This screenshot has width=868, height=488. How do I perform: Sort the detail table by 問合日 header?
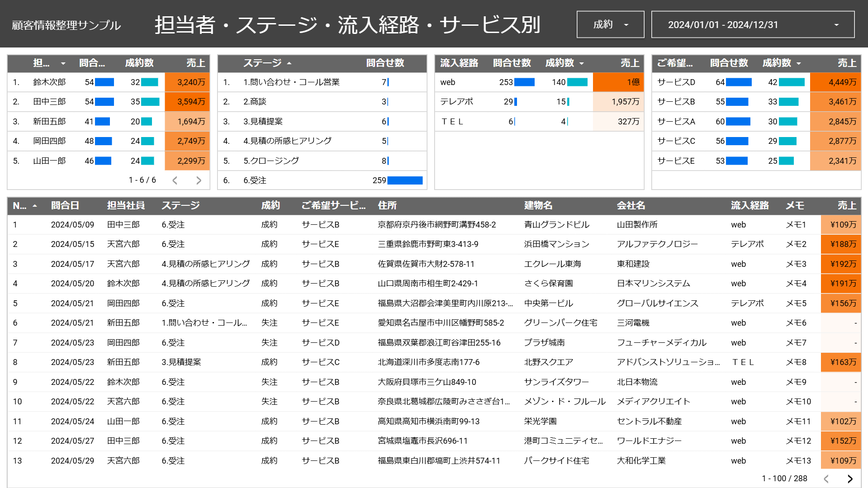(x=65, y=206)
